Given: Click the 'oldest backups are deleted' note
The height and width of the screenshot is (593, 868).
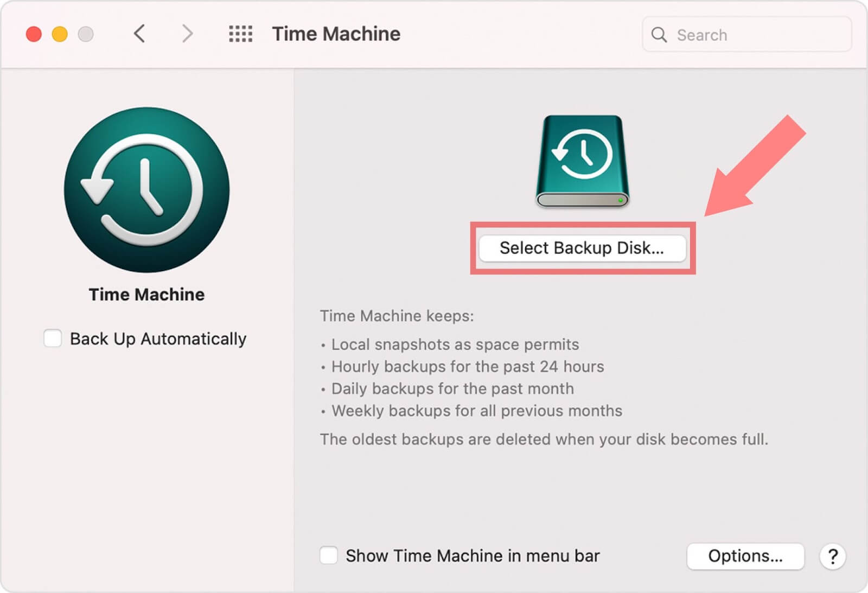Looking at the screenshot, I should point(544,439).
